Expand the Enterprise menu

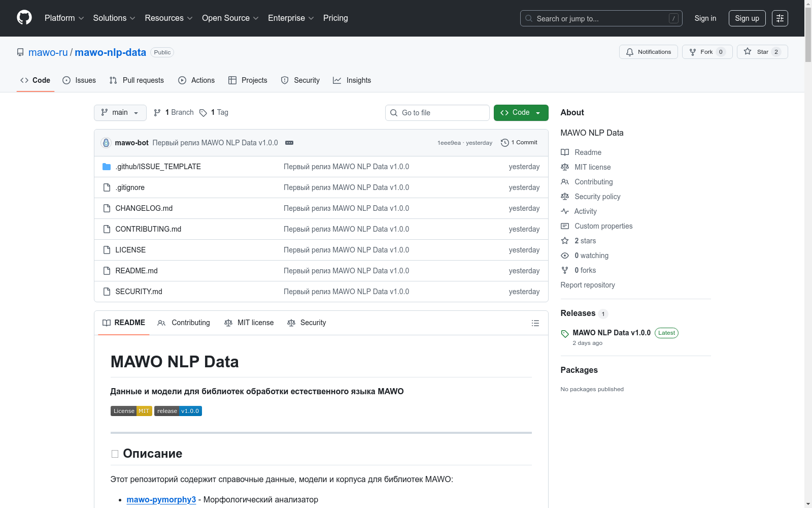[291, 18]
